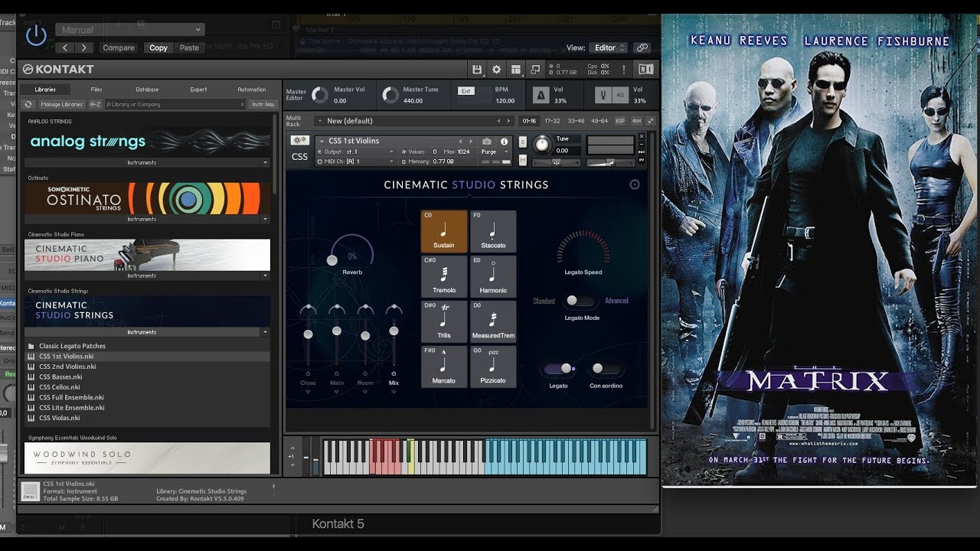Switch to the Libraries tab
Image resolution: width=980 pixels, height=551 pixels.
45,90
